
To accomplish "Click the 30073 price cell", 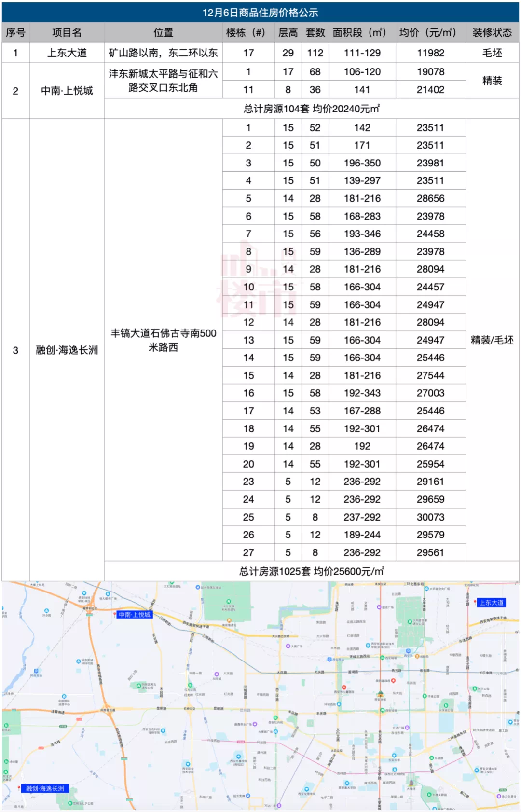I will pyautogui.click(x=430, y=517).
